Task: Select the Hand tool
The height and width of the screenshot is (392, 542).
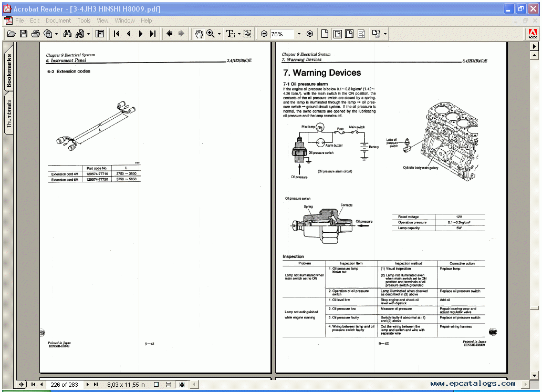Action: pos(199,33)
